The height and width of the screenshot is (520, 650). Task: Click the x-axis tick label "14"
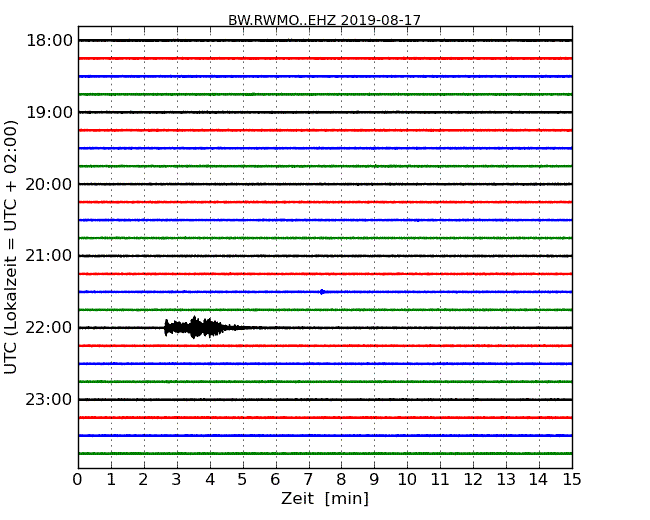point(539,479)
